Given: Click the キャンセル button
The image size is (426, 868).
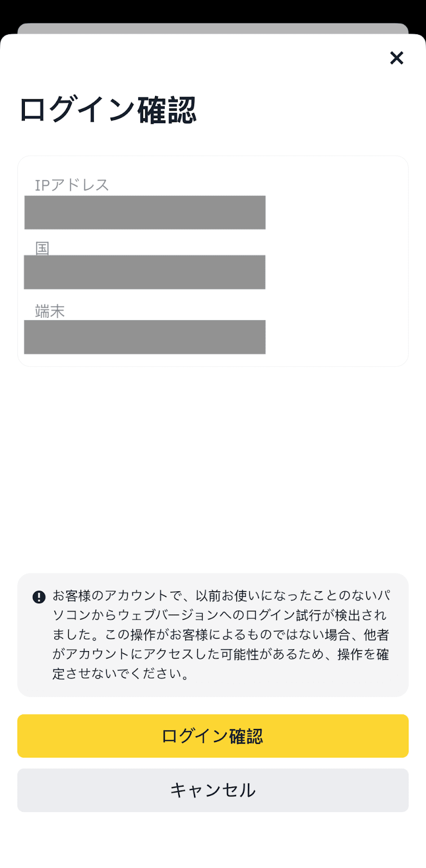Looking at the screenshot, I should point(213,790).
